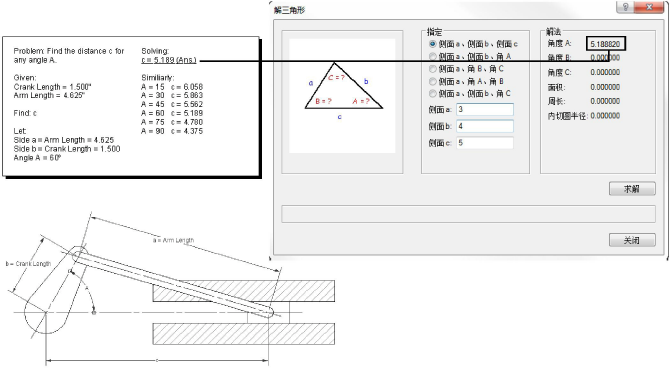Click the empty status text box above 关闭

pyautogui.click(x=468, y=214)
